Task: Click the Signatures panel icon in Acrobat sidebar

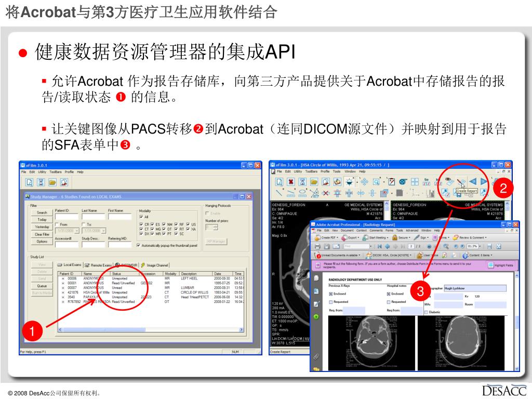Action: pos(316,304)
